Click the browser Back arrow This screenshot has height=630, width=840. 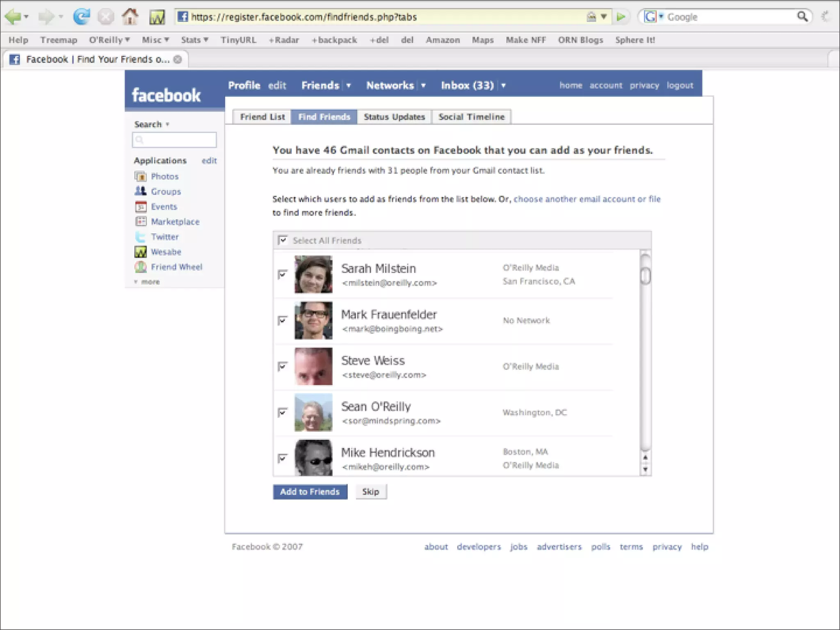click(13, 17)
